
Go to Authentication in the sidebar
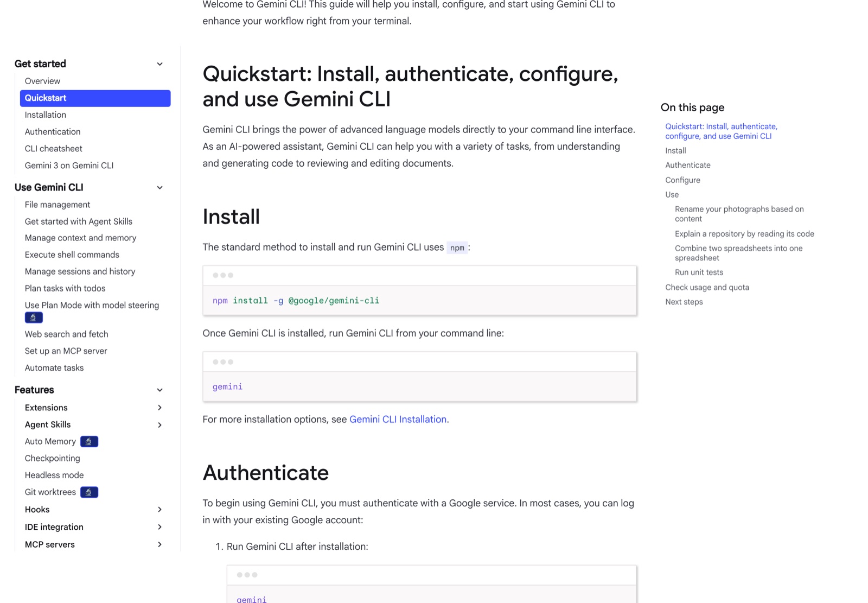53,131
